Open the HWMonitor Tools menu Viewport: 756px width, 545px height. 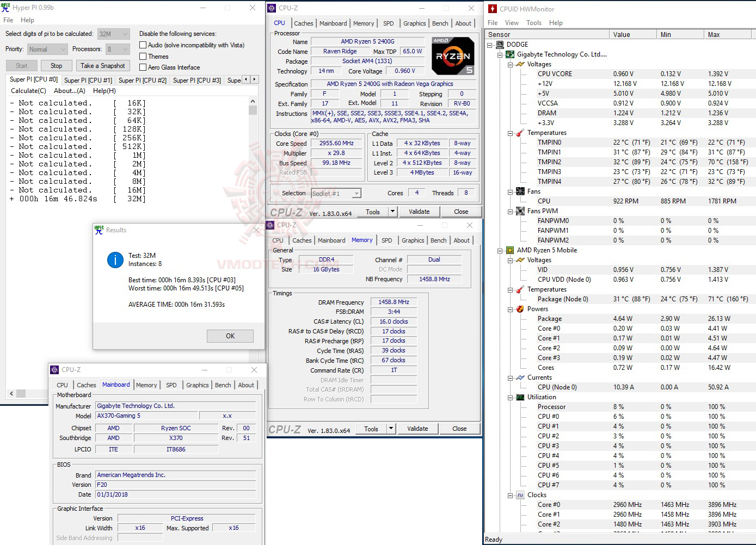pyautogui.click(x=534, y=23)
